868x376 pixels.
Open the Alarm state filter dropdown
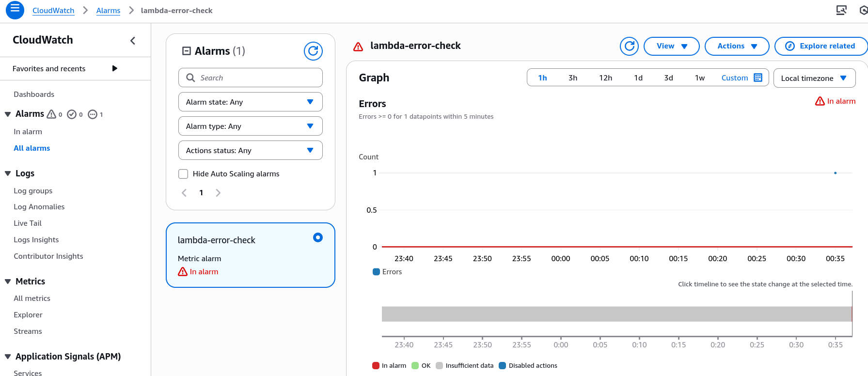pyautogui.click(x=251, y=102)
